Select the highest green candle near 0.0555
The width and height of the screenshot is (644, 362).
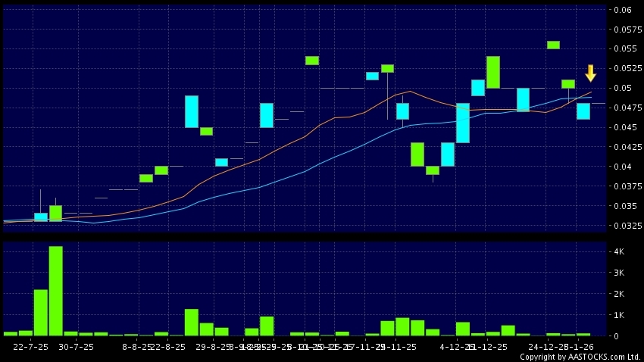(553, 45)
